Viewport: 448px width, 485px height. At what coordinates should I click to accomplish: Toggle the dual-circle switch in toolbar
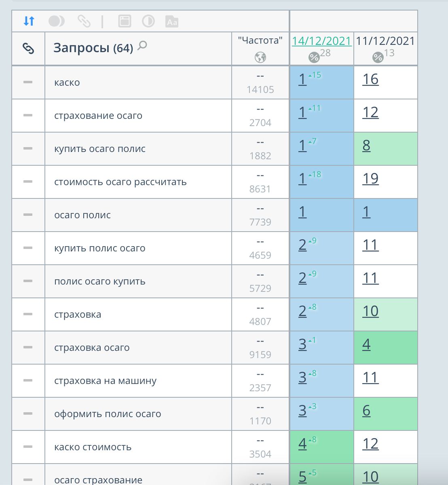click(x=57, y=21)
